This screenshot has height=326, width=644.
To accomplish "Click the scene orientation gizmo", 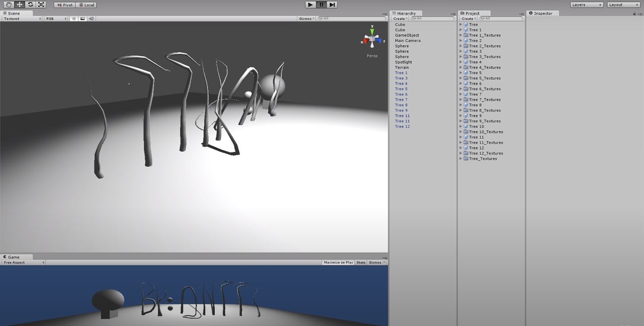I will tap(372, 38).
